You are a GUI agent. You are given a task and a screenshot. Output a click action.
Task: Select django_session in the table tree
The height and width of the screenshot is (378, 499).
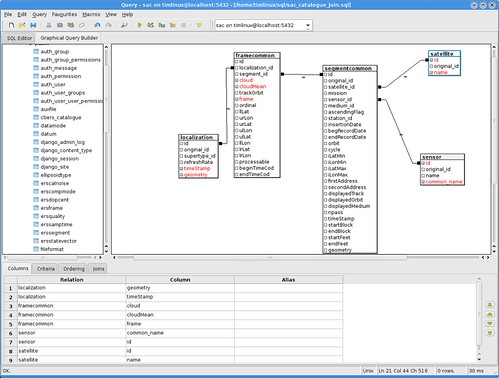click(60, 159)
